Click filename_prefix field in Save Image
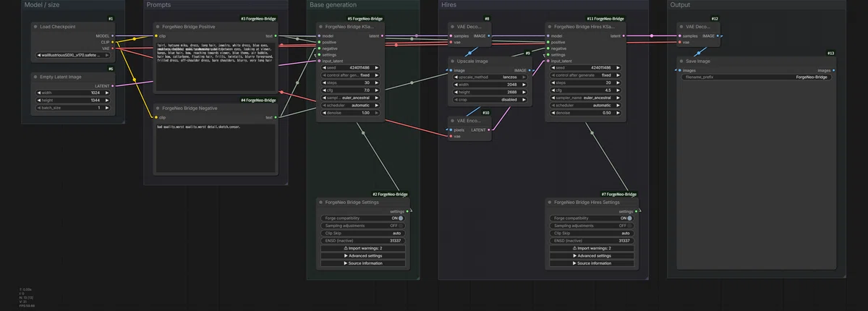Viewport: 868px width, 311px height. tap(756, 77)
